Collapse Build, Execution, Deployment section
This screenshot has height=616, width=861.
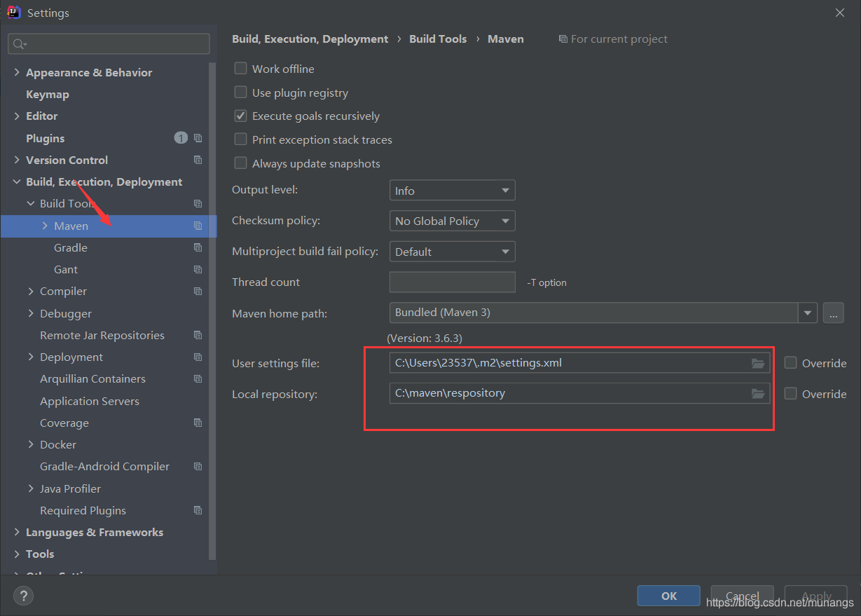tap(17, 182)
